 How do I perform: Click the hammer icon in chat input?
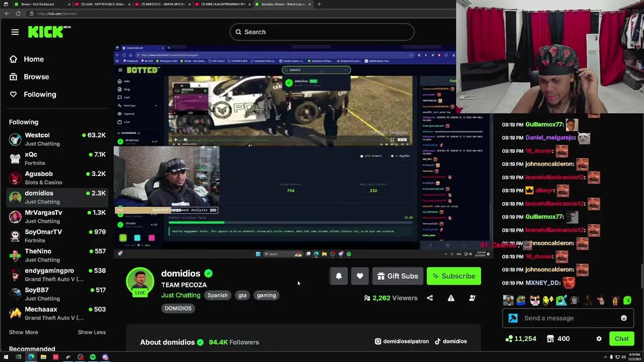coord(513,318)
